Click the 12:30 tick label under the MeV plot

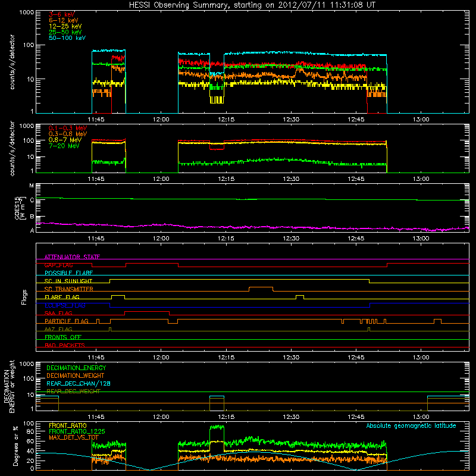291,179
